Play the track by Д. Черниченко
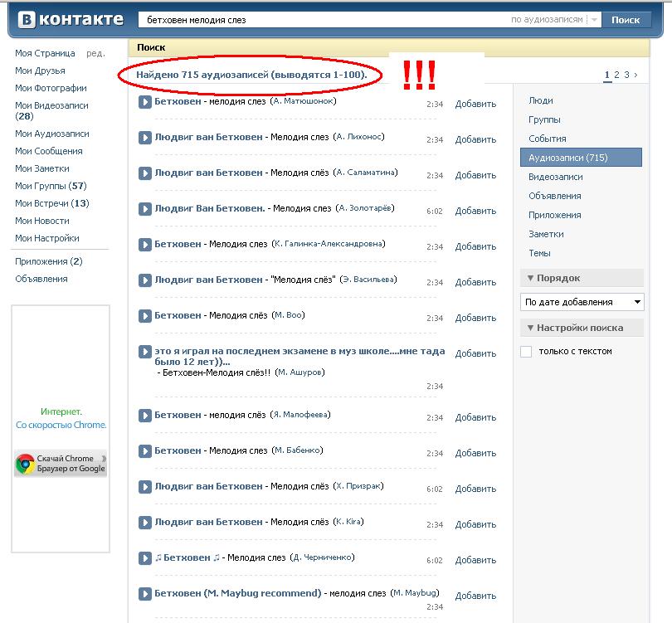The image size is (672, 623). pyautogui.click(x=144, y=558)
